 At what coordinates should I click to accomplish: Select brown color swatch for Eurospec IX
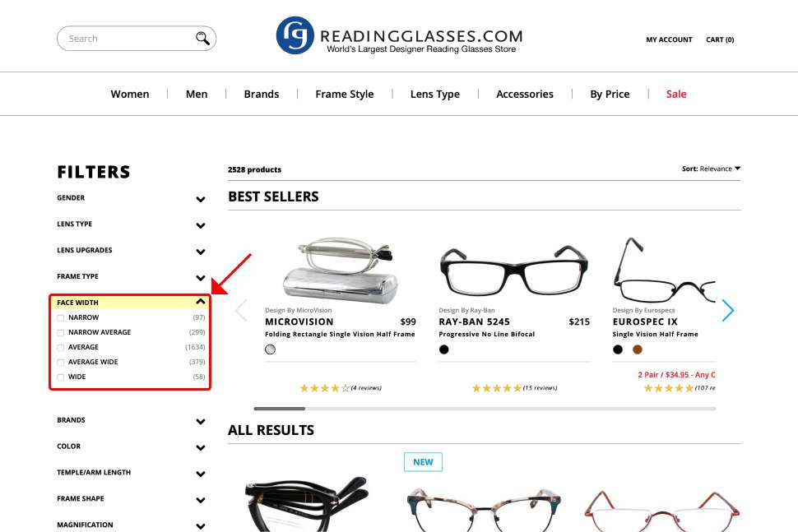click(x=638, y=349)
